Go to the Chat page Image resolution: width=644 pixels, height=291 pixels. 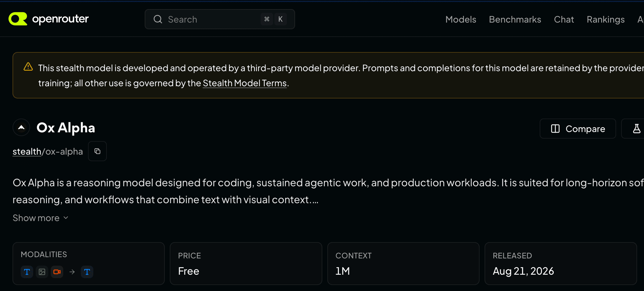(x=564, y=19)
